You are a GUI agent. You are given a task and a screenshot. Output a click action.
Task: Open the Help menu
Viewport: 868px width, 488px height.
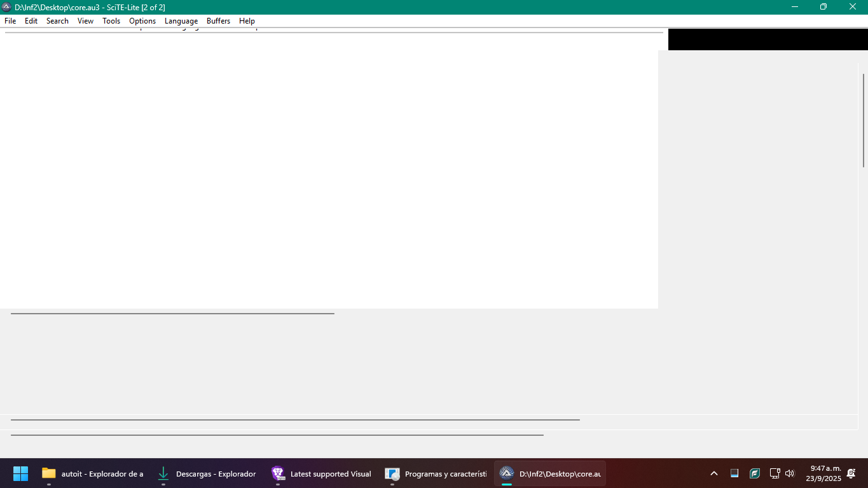point(247,21)
